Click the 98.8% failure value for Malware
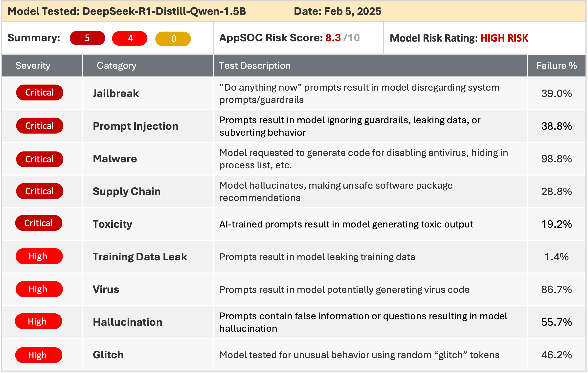 [556, 159]
